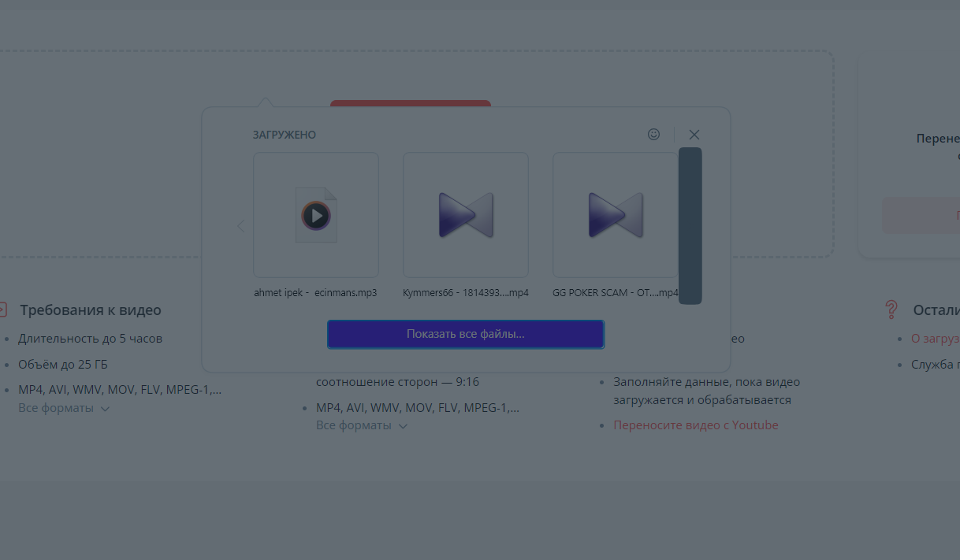This screenshot has width=960, height=560.
Task: Select the ahmet ipek ecinmans.mp3 thumbnail
Action: pyautogui.click(x=315, y=215)
